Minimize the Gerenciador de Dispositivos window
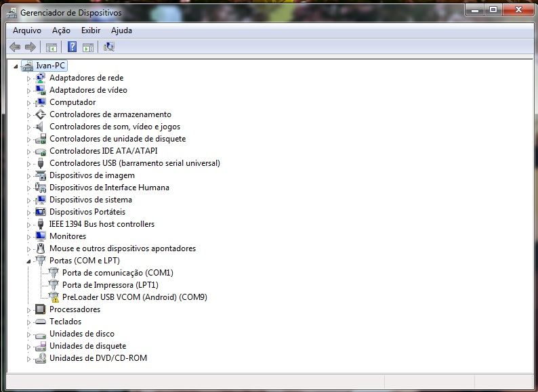This screenshot has height=392, width=538. click(475, 10)
